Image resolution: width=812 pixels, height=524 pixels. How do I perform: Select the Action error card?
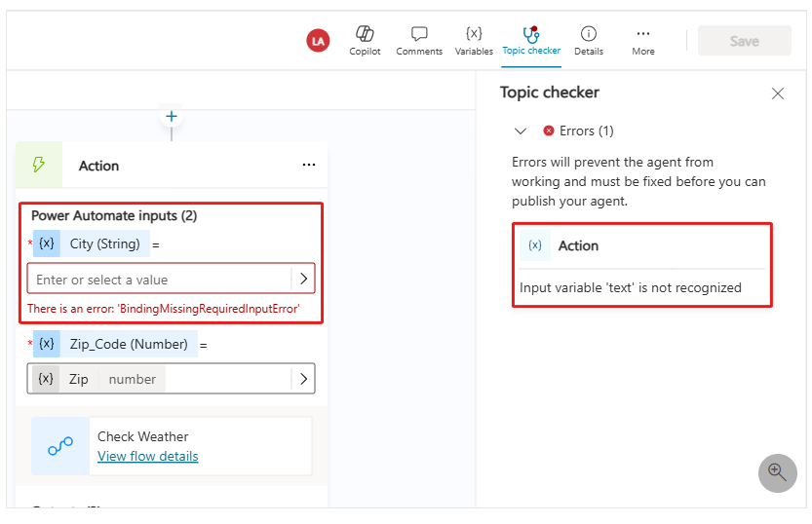[642, 266]
